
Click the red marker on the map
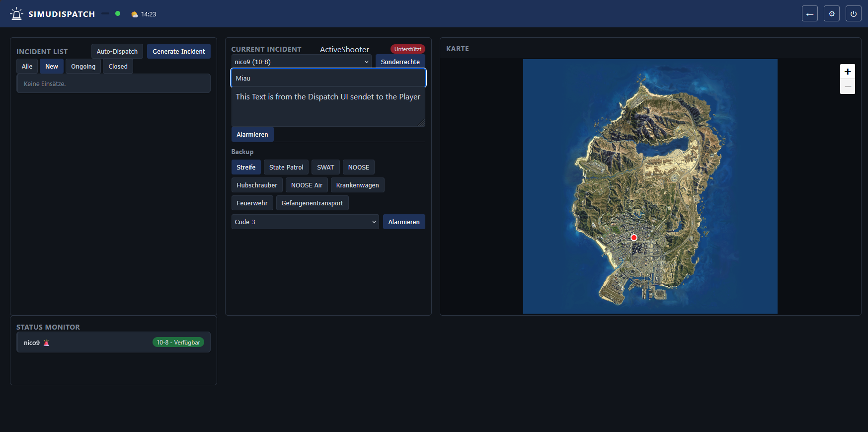(x=634, y=238)
